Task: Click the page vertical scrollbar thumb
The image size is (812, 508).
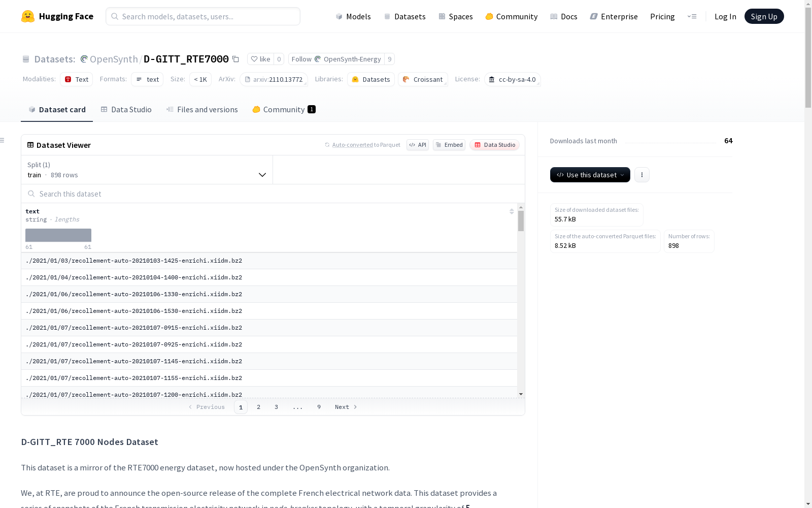Action: click(x=808, y=57)
